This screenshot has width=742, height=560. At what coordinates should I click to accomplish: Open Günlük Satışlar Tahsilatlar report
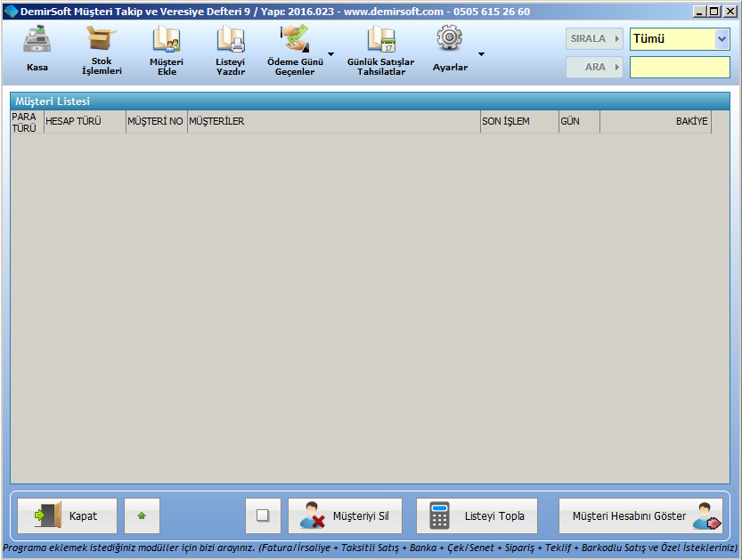click(381, 51)
